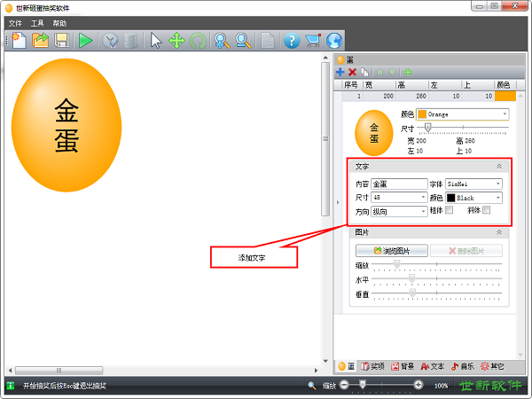
Task: Select the 蛋 tab at bottom
Action: point(347,366)
